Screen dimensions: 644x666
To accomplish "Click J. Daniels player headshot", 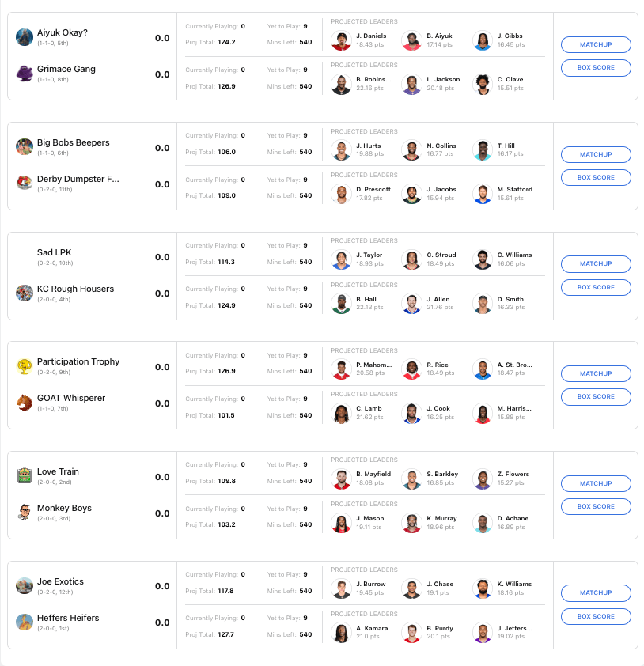I will (x=341, y=40).
